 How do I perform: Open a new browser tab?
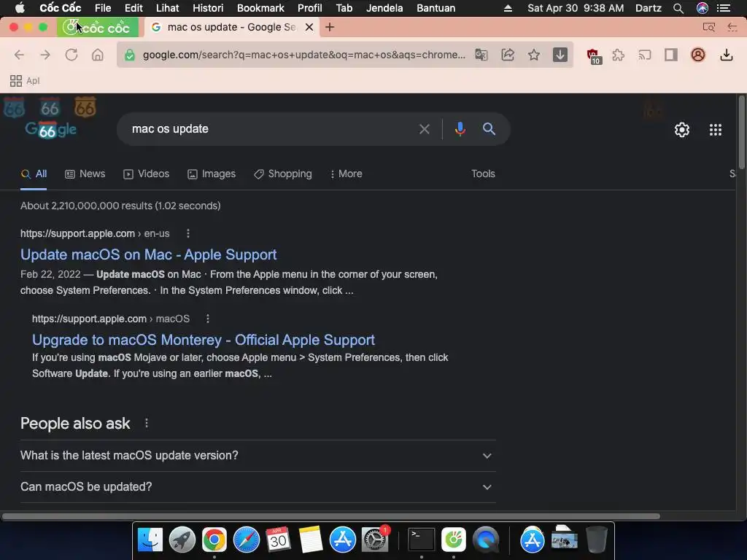[330, 27]
